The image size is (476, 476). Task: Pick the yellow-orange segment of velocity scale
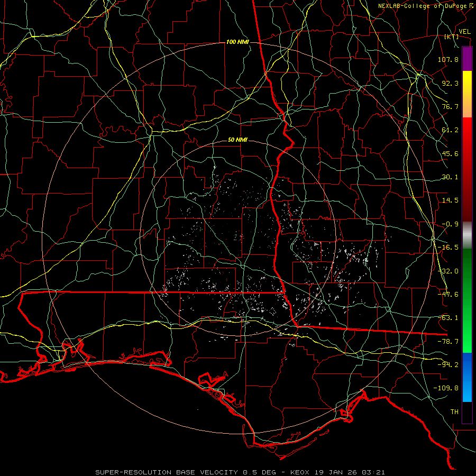[x=467, y=94]
